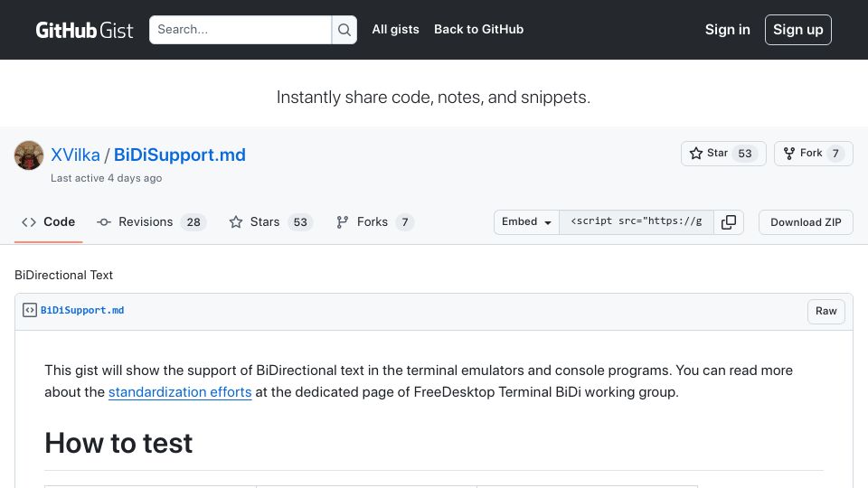The width and height of the screenshot is (868, 488).
Task: Open the BiDiSupport.md file header link
Action: click(82, 310)
